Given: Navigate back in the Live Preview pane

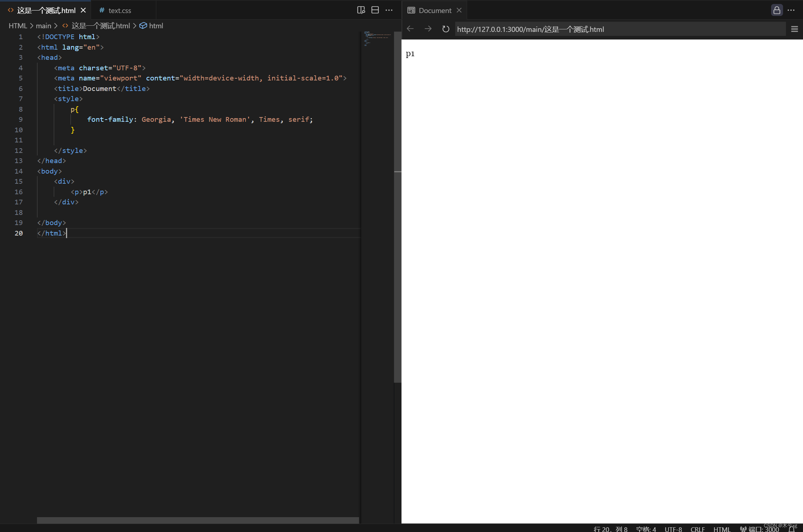Looking at the screenshot, I should click(x=410, y=29).
